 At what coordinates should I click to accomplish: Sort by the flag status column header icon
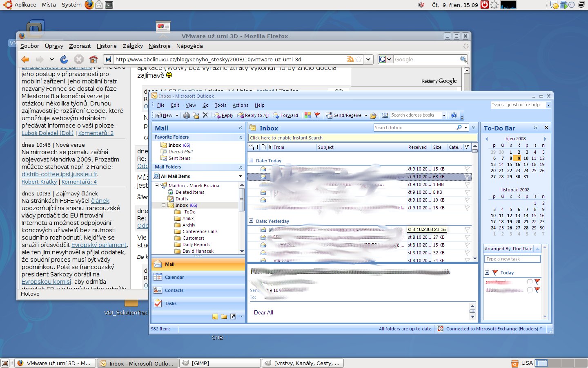(x=467, y=147)
